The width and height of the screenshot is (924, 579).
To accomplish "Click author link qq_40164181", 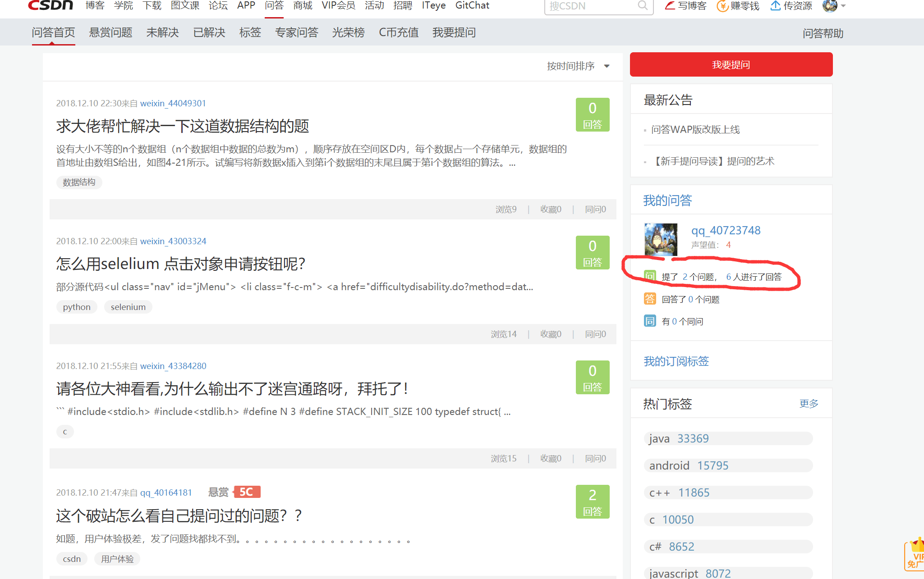I will tap(166, 492).
